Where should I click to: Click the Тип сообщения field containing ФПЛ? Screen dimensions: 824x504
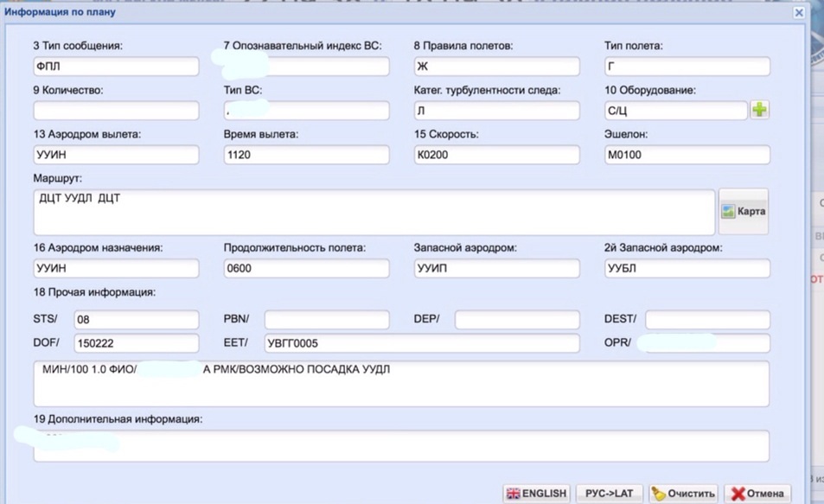[116, 67]
